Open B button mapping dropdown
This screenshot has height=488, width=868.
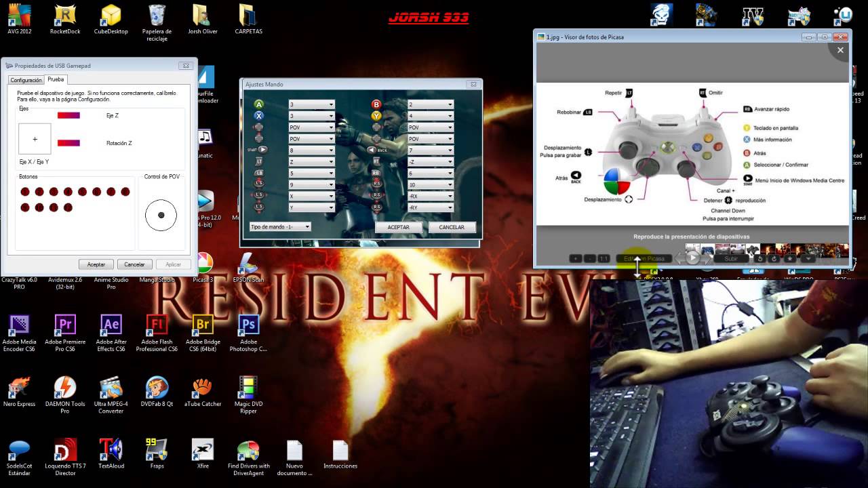pyautogui.click(x=431, y=104)
